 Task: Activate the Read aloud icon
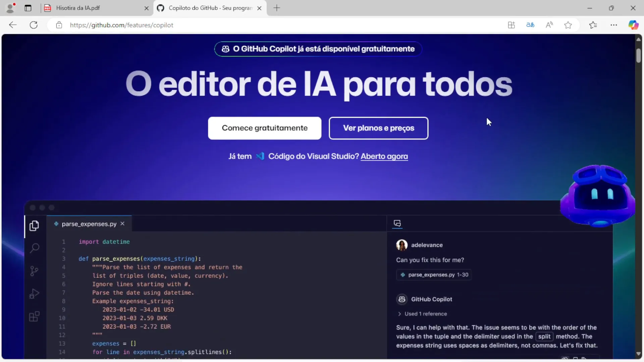click(549, 25)
